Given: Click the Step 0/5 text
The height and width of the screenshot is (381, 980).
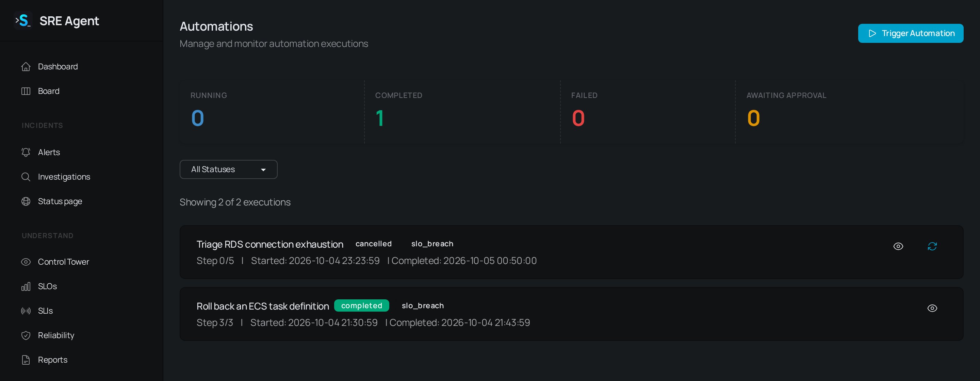Looking at the screenshot, I should click(215, 261).
